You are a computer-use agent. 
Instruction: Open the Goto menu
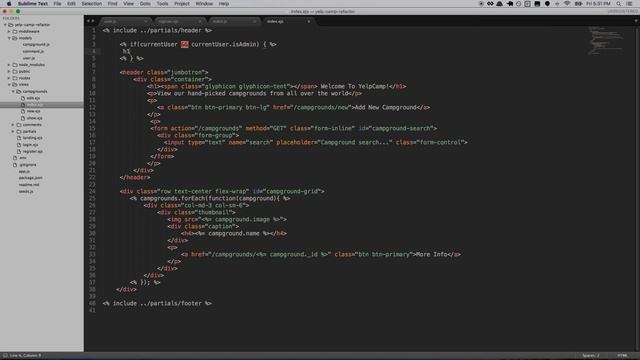click(145, 4)
